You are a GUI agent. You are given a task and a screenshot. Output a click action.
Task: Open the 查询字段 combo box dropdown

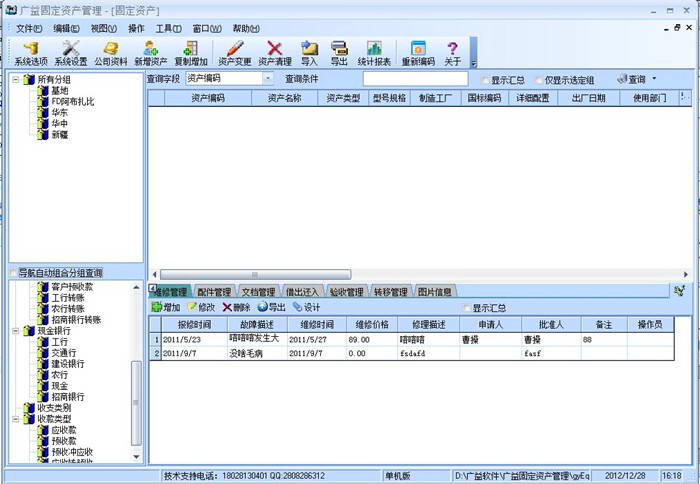pyautogui.click(x=268, y=78)
